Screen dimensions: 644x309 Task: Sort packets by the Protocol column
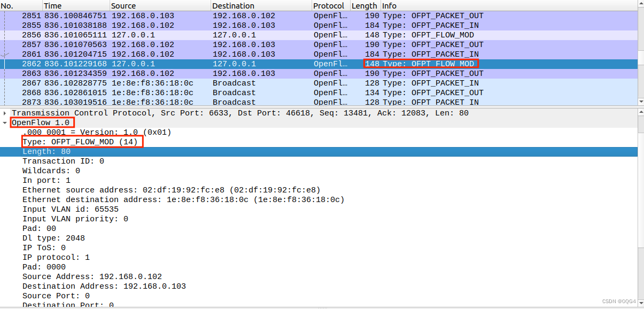coord(328,5)
